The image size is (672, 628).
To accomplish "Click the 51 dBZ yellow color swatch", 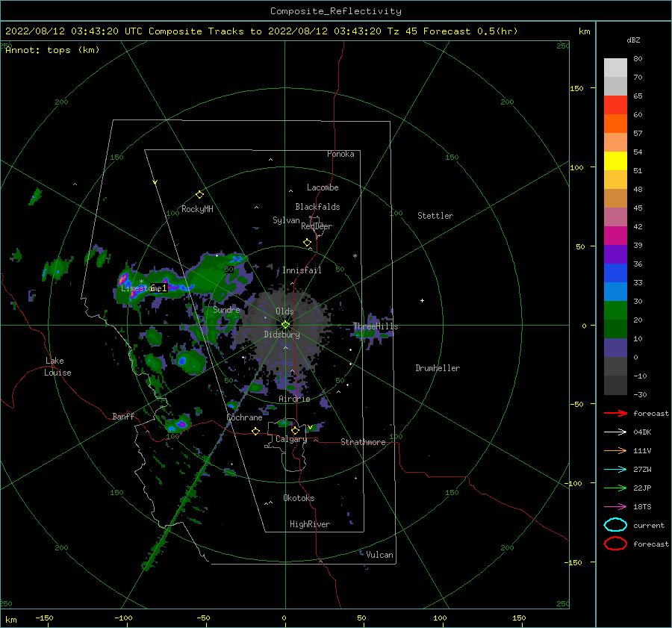I will pyautogui.click(x=615, y=161).
